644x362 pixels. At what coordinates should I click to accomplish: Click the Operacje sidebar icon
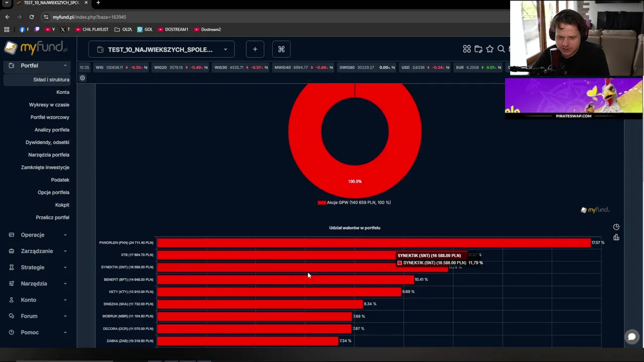[x=11, y=235]
